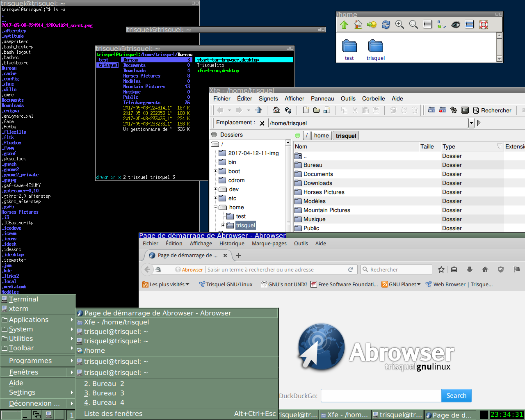The image size is (525, 420).
Task: Clear the Xfe location field with X
Action: coord(262,123)
